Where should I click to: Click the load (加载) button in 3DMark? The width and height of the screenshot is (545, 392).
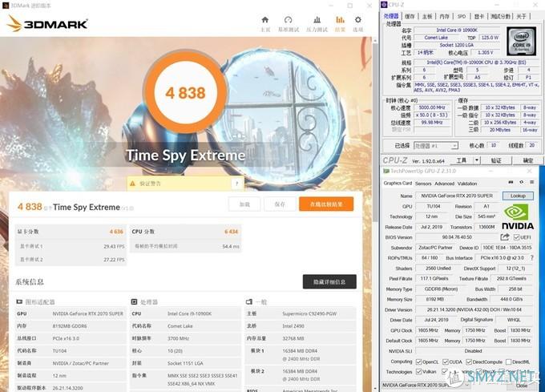click(x=244, y=204)
